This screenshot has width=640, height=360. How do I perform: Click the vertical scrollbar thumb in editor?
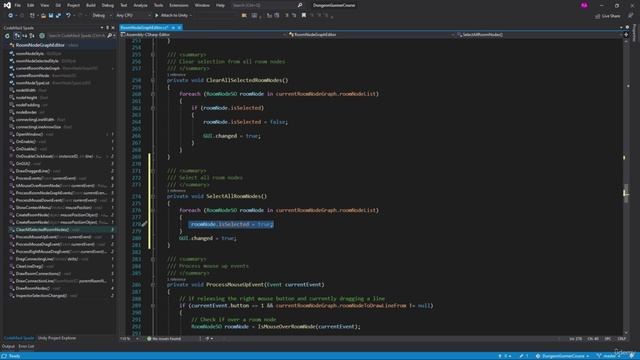pyautogui.click(x=626, y=194)
